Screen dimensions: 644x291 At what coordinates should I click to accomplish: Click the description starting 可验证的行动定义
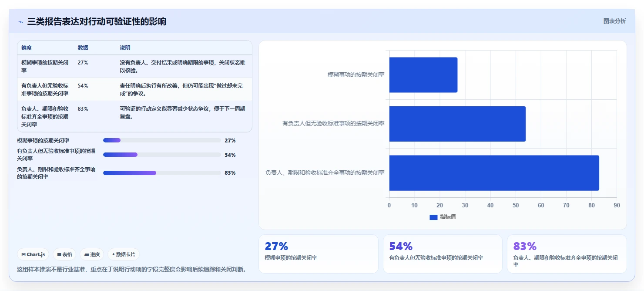click(x=182, y=112)
